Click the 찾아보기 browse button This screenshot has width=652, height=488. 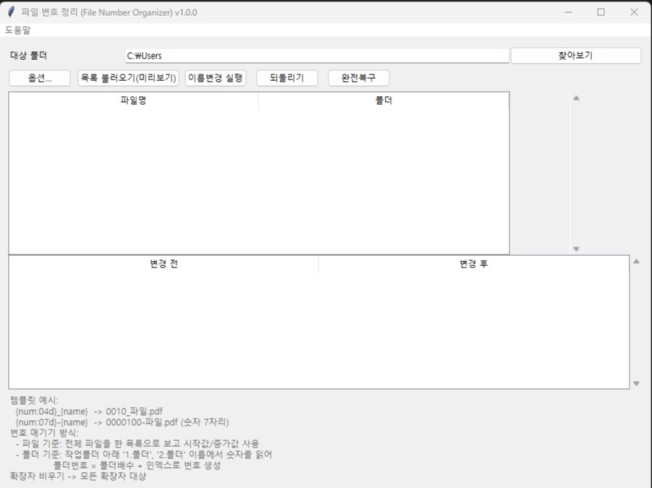[x=575, y=56]
